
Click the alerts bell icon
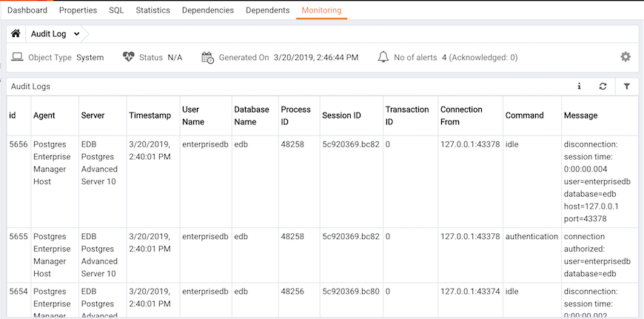383,57
